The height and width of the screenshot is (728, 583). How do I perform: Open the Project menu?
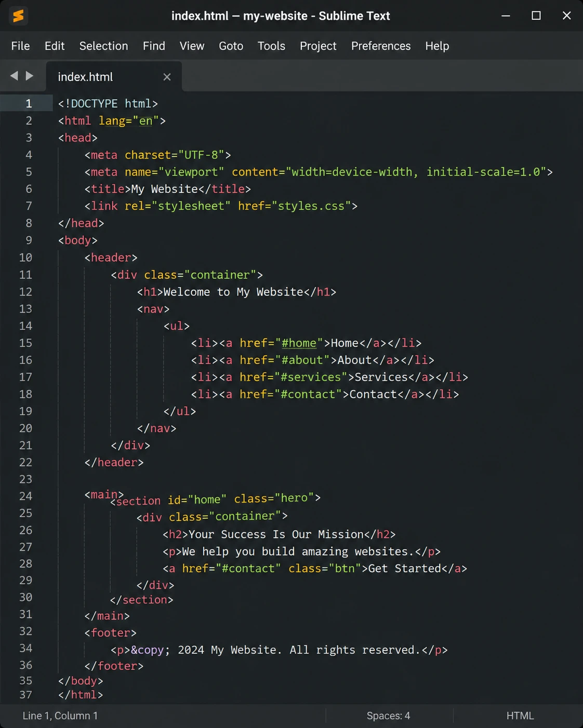pyautogui.click(x=318, y=46)
